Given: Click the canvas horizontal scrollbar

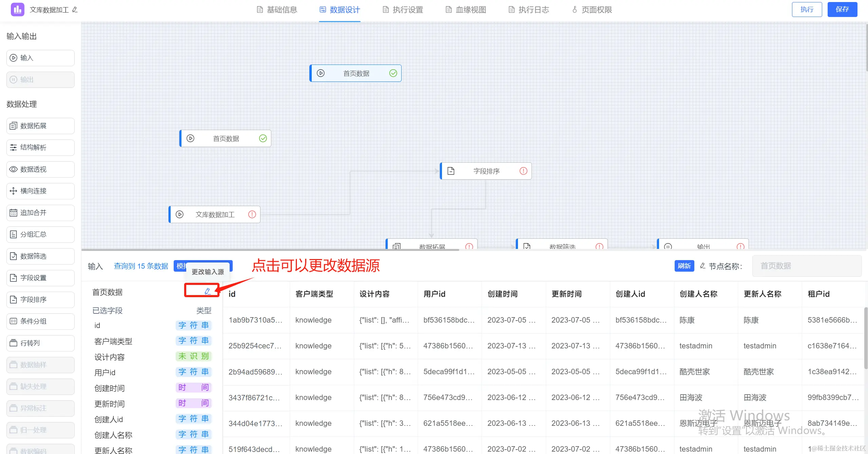Looking at the screenshot, I should coord(270,250).
